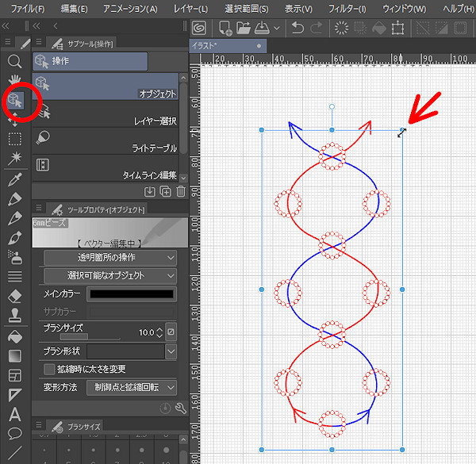476x464 pixels.
Task: Select the Text tool
Action: click(x=14, y=415)
